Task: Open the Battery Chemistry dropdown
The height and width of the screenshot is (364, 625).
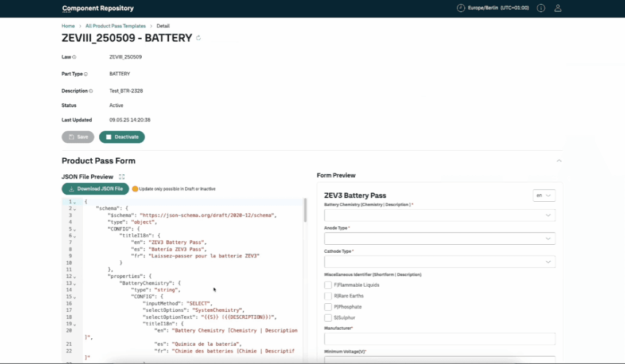Action: (x=440, y=216)
